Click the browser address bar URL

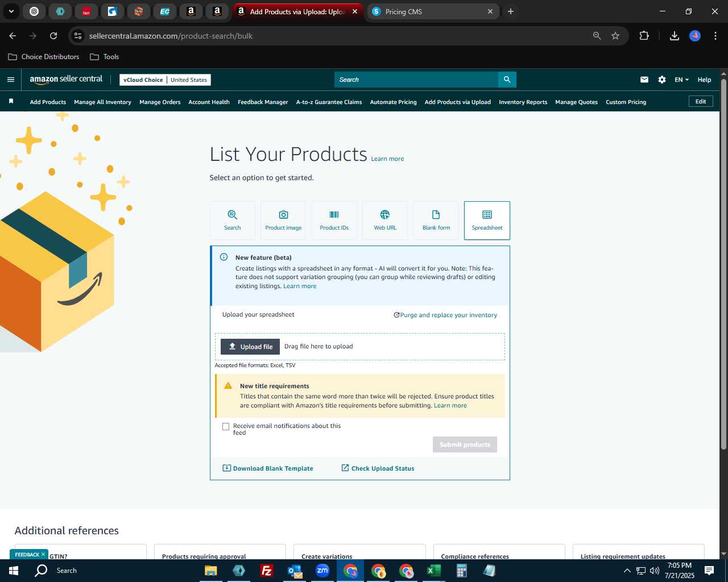point(171,36)
